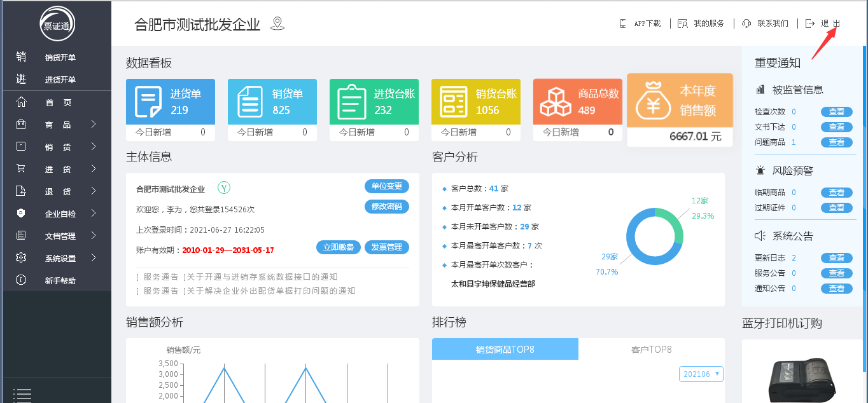Switch to the 客户TOP8 tab
868x403 pixels.
(652, 349)
